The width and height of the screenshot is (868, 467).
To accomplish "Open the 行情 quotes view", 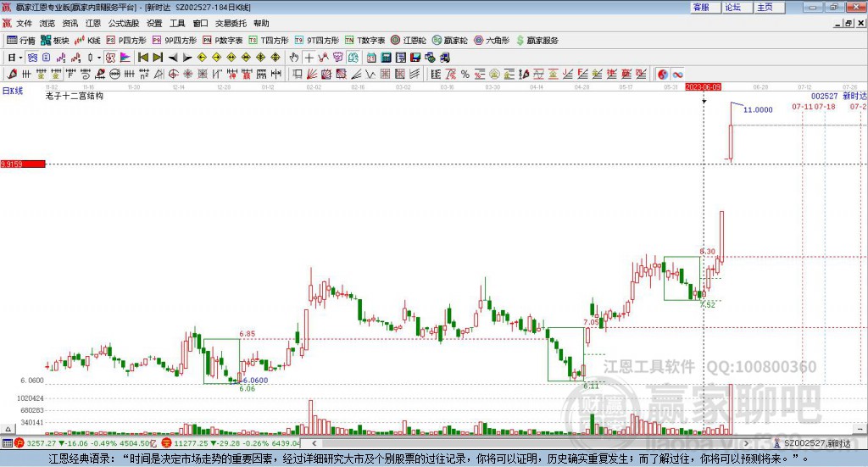I will click(20, 41).
